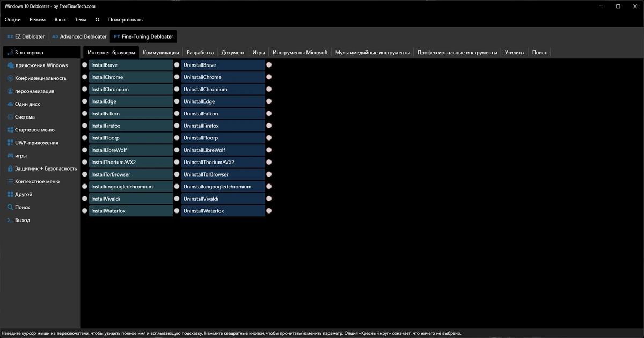Click the UninstallFirefox button
This screenshot has height=338, width=644.
point(223,126)
